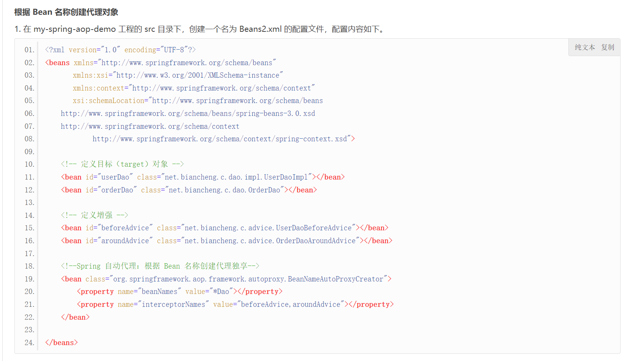This screenshot has height=361, width=644.
Task: Click the orderDao bean definition line
Action: [x=189, y=190]
